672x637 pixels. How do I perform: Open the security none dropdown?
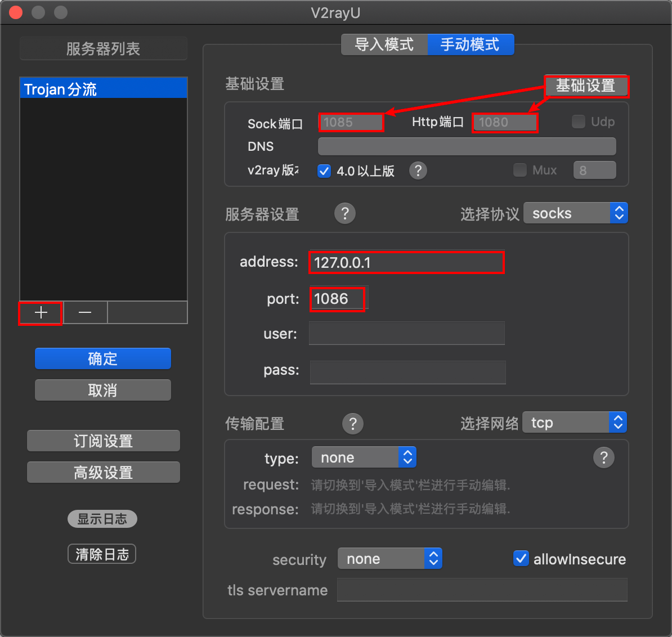389,559
